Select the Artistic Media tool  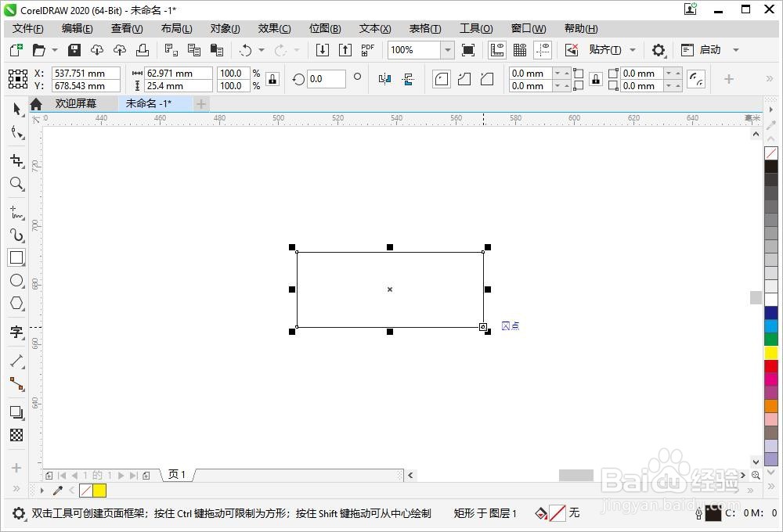click(17, 235)
